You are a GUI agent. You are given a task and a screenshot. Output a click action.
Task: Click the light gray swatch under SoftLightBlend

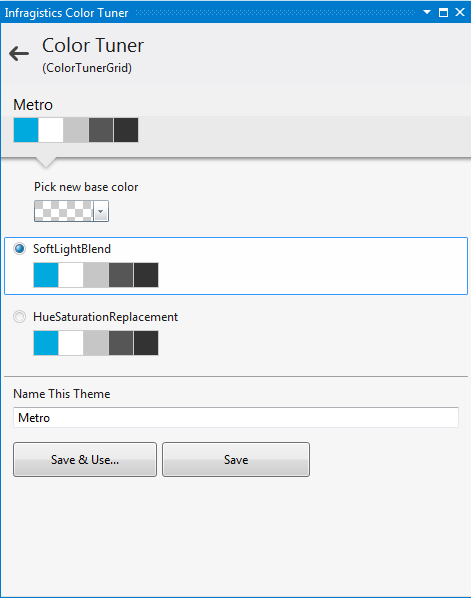pos(96,275)
